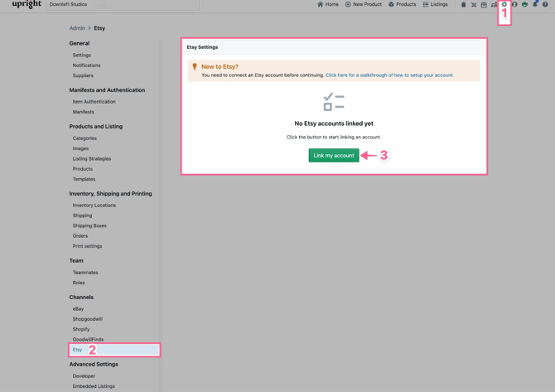Open Roles in sidebar
The width and height of the screenshot is (555, 392).
click(x=79, y=283)
